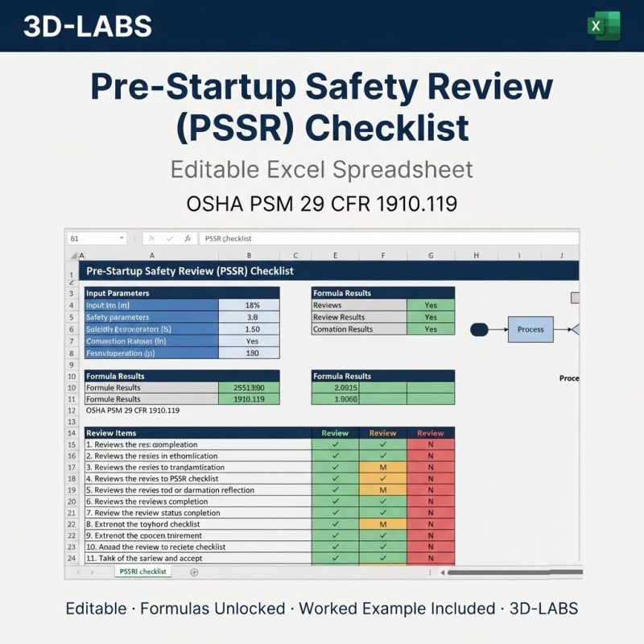This screenshot has width=644, height=644.
Task: Select row 14 header
Action: point(72,433)
